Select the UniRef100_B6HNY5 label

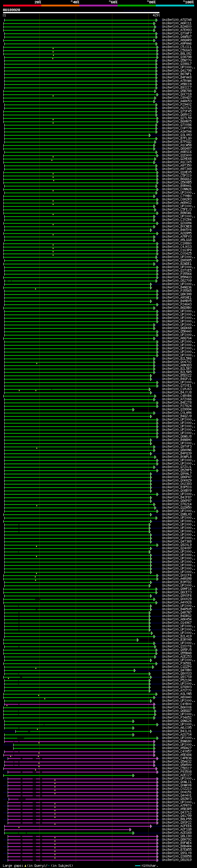point(177,122)
